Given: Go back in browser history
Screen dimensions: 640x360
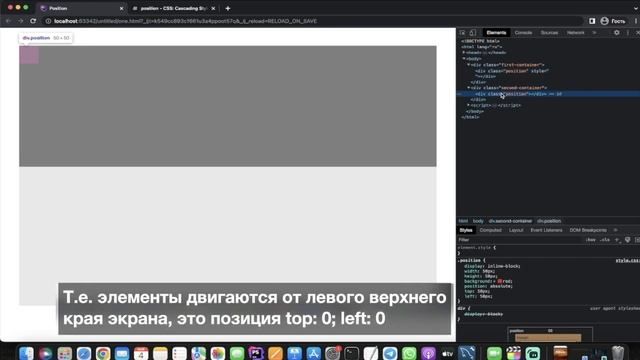Looking at the screenshot, I should pos(8,21).
